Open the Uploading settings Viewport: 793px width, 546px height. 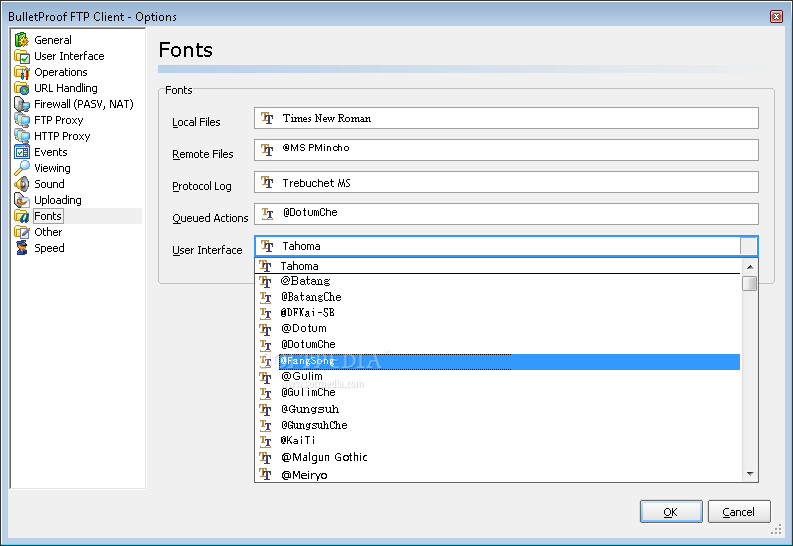(58, 200)
